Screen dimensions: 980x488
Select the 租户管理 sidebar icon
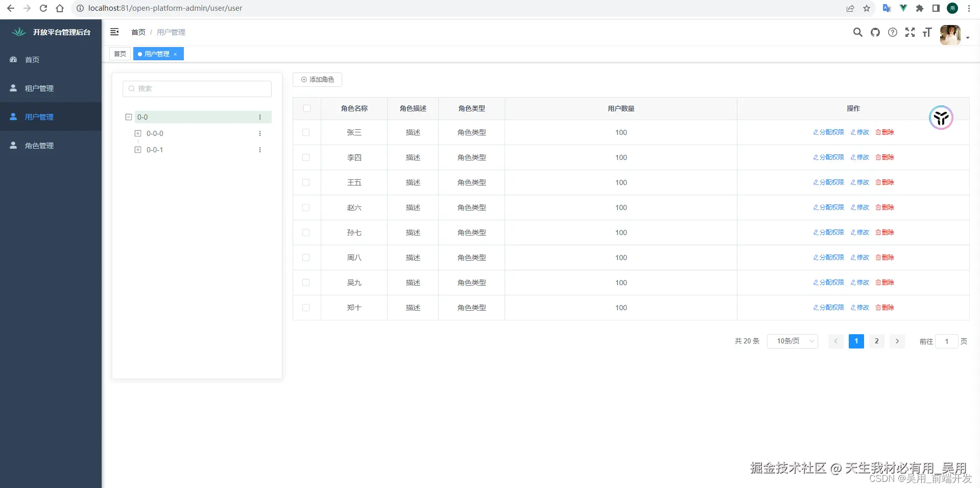tap(13, 88)
